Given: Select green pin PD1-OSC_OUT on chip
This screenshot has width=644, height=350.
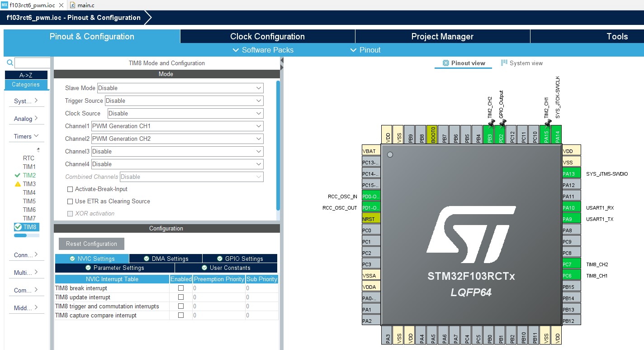Looking at the screenshot, I should (371, 207).
